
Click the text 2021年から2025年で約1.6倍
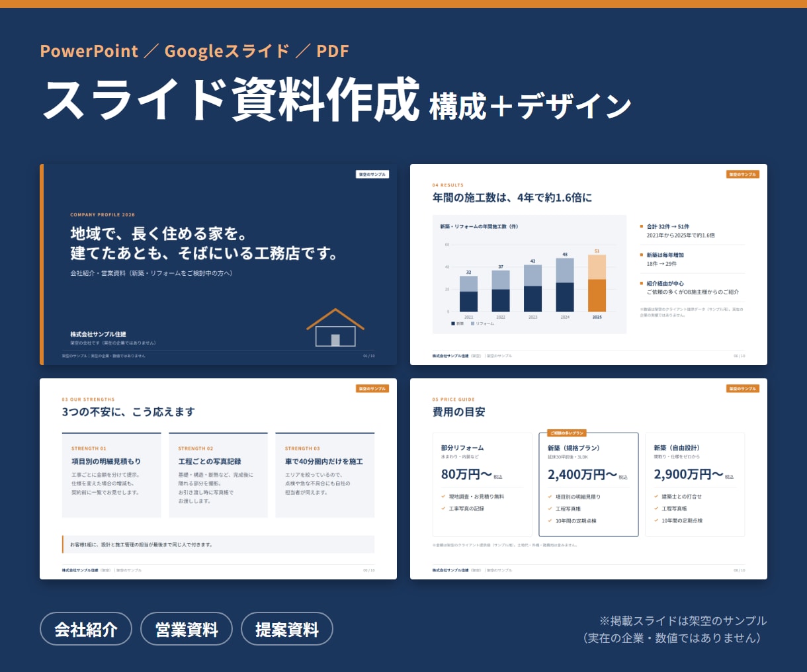[x=681, y=235]
